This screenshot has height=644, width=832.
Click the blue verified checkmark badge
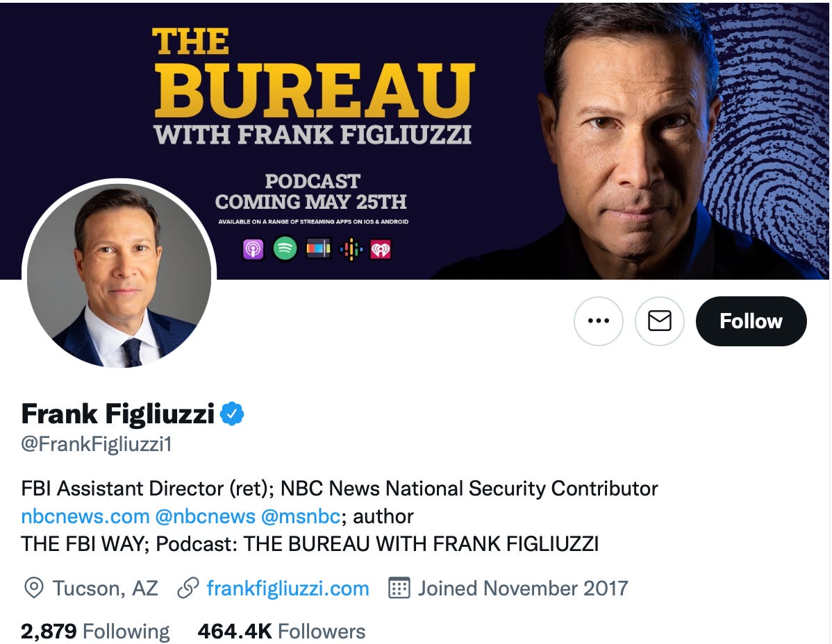(x=232, y=414)
